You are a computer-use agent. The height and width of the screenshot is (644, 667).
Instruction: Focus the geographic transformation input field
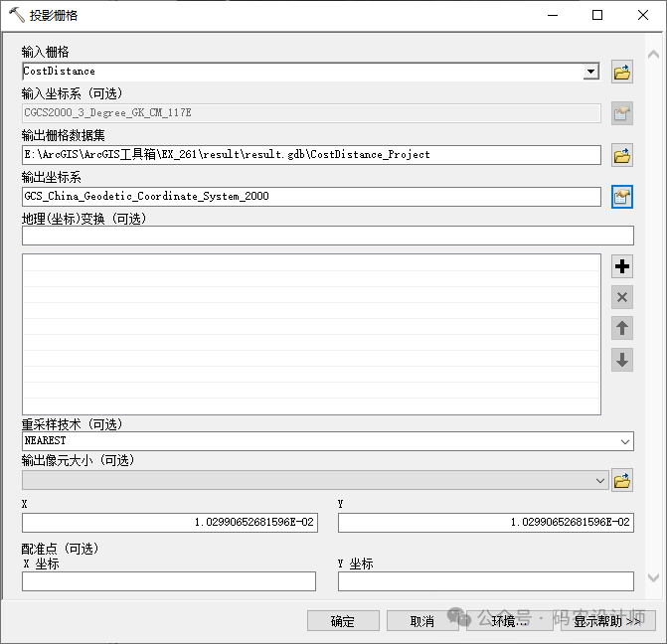point(327,236)
